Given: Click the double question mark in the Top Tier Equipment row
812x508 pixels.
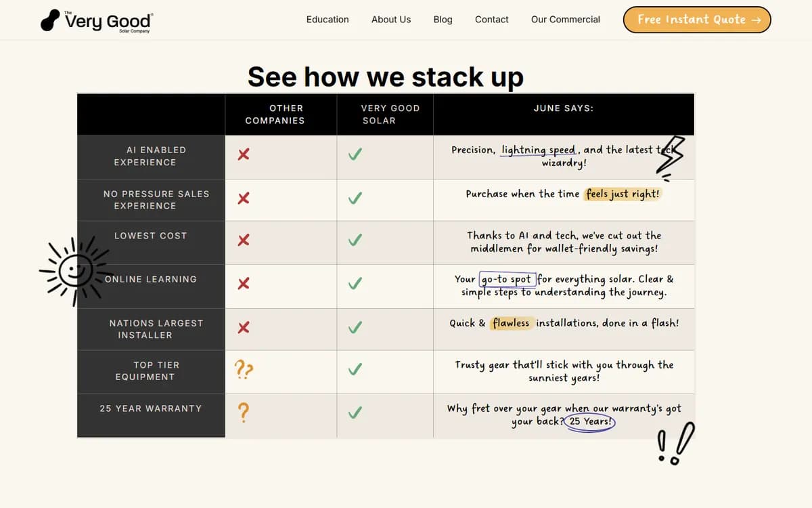Looking at the screenshot, I should (x=244, y=369).
